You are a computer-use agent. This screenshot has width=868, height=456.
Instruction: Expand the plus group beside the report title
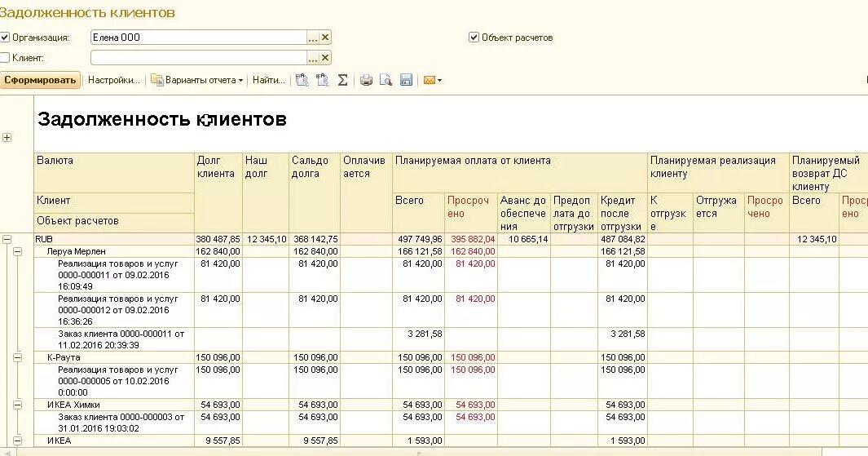[x=7, y=137]
